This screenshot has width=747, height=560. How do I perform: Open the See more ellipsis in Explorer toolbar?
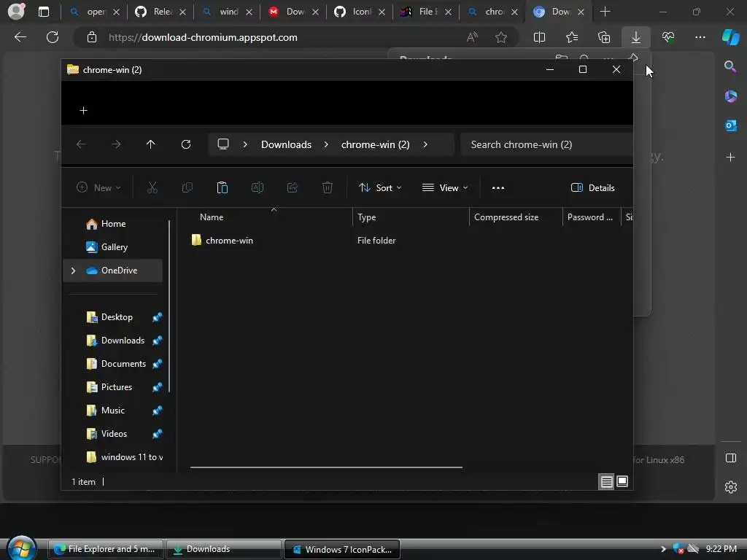[x=498, y=187]
